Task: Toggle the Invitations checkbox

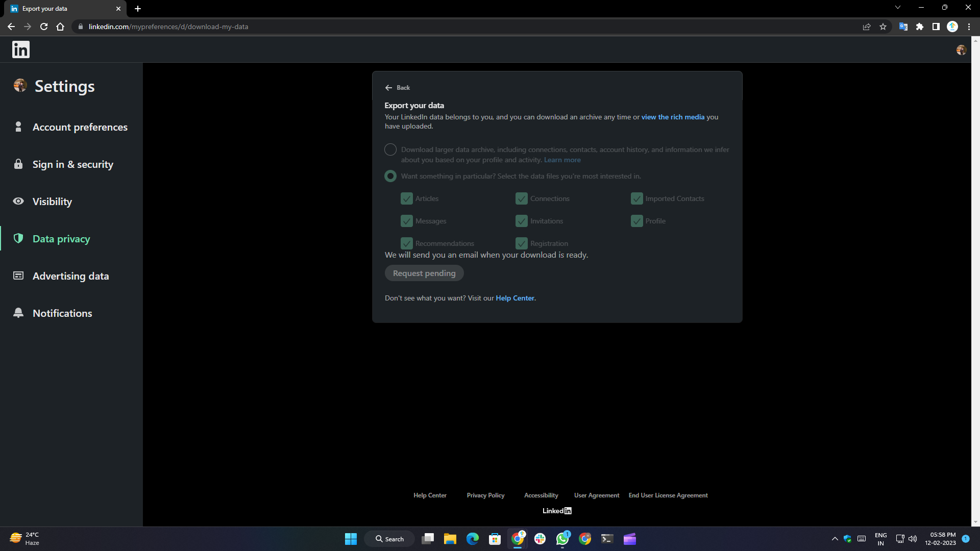Action: [522, 221]
